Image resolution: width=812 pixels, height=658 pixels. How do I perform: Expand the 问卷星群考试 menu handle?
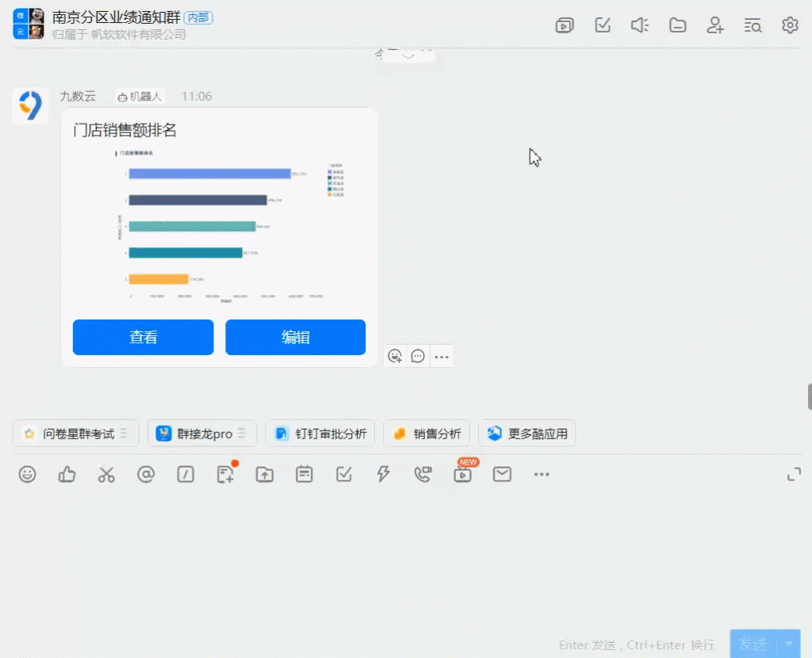(x=129, y=434)
